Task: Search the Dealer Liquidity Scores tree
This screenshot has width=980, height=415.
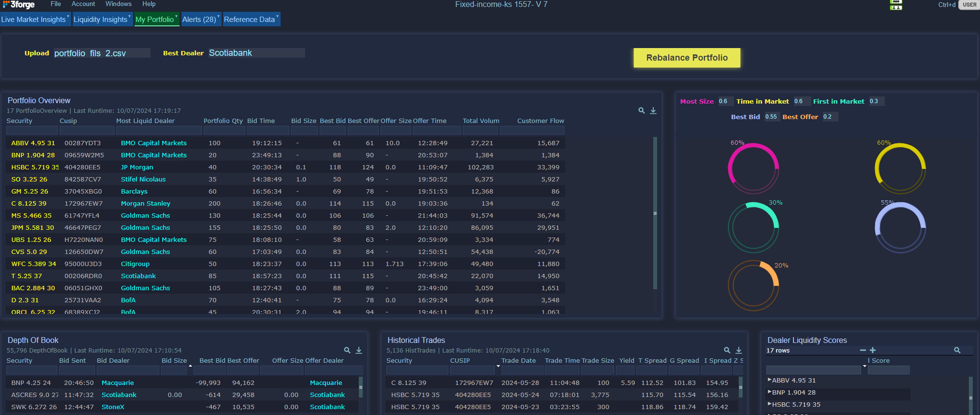Action: [957, 350]
